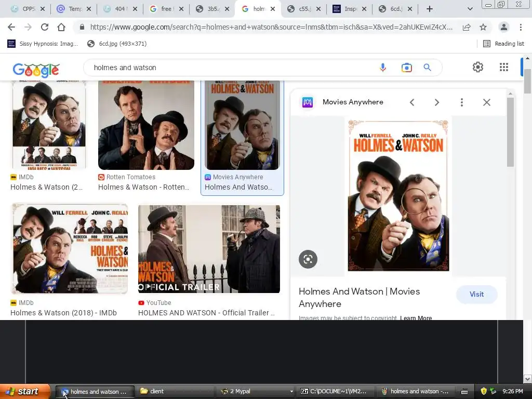This screenshot has width=532, height=399.
Task: Open the dient folder taskbar item
Action: click(x=175, y=392)
